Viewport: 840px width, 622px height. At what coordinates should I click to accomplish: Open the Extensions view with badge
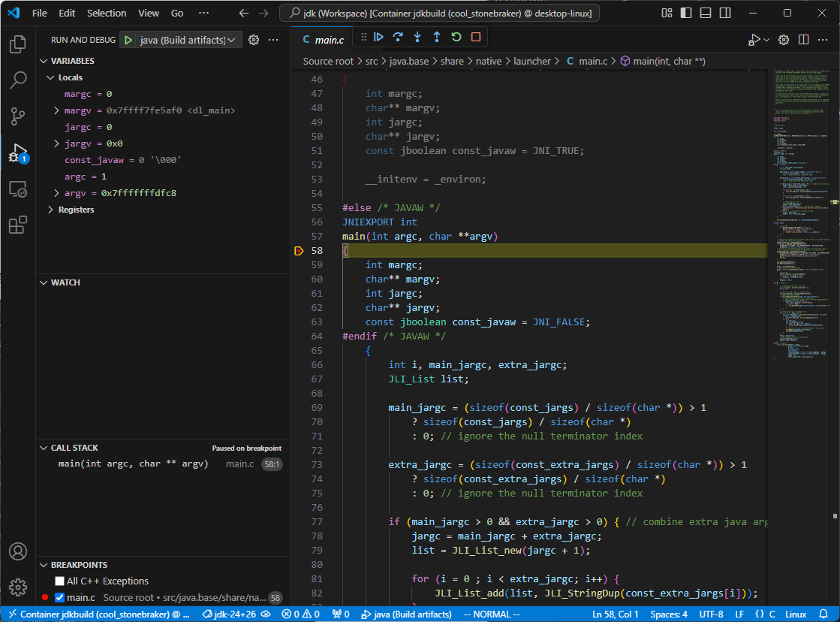tap(18, 223)
